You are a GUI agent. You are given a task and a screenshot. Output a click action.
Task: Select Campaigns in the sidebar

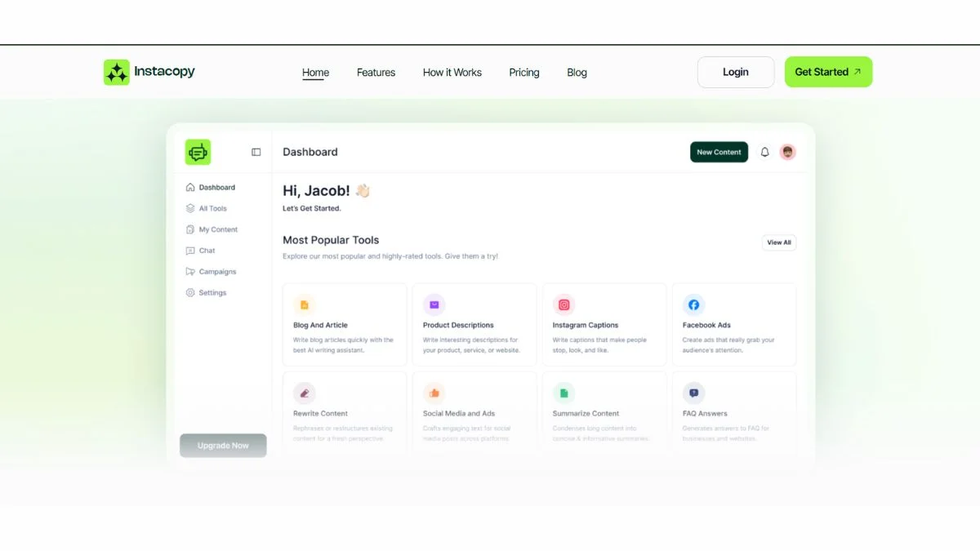(217, 272)
